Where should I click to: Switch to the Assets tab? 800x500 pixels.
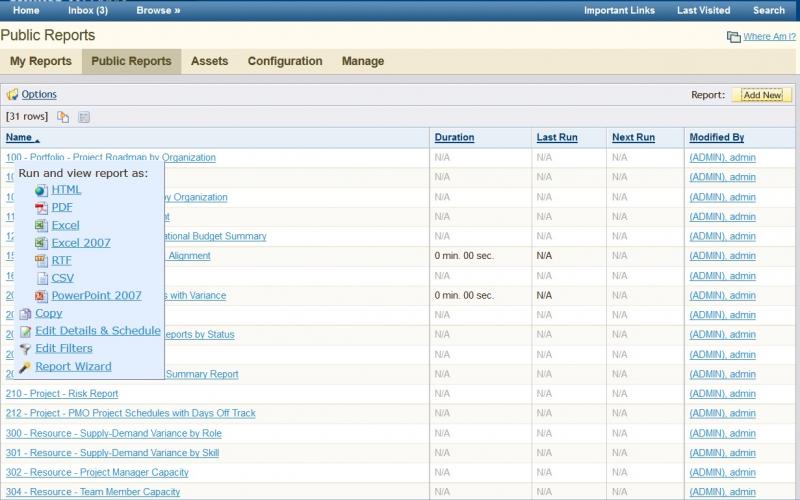[x=209, y=61]
